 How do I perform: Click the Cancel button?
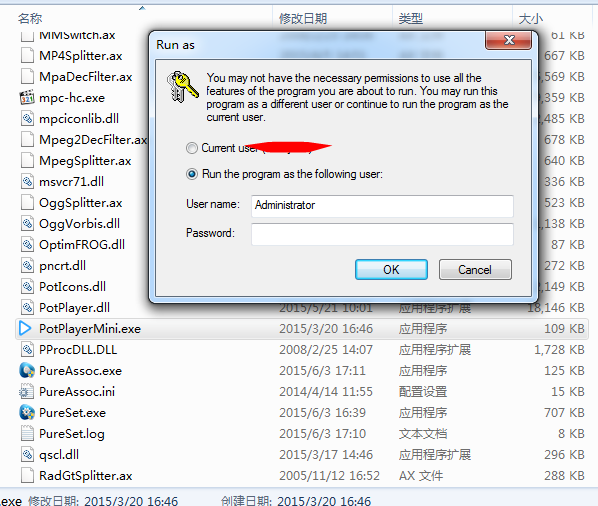click(475, 270)
